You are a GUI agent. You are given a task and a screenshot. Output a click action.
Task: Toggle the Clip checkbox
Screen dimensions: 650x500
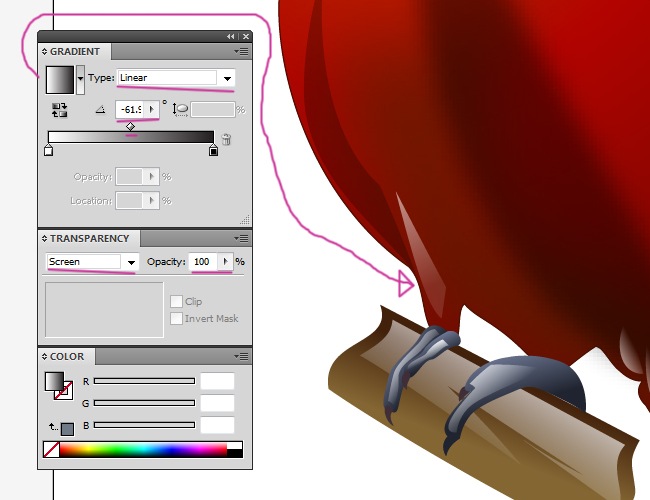click(176, 301)
